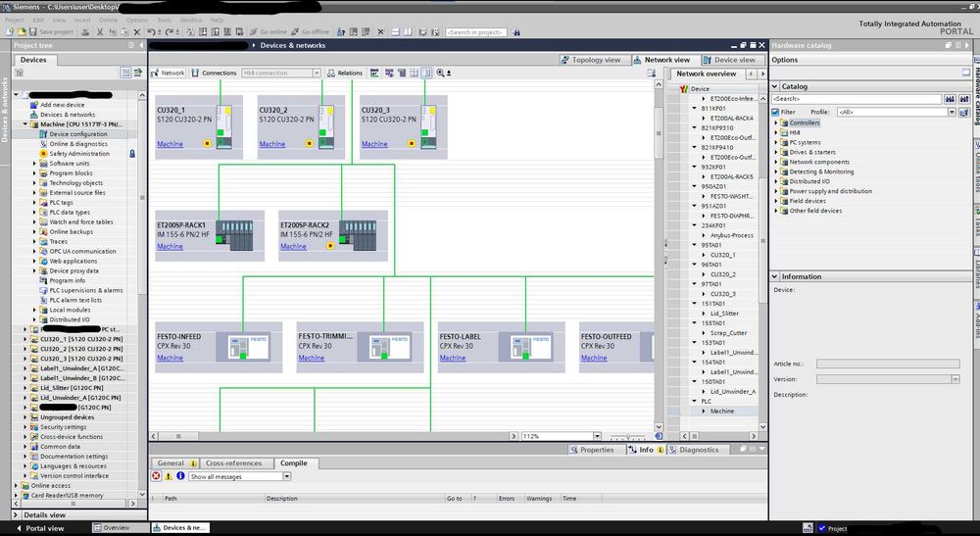The image size is (980, 536).
Task: Select Safety Administration in the project tree
Action: click(78, 154)
